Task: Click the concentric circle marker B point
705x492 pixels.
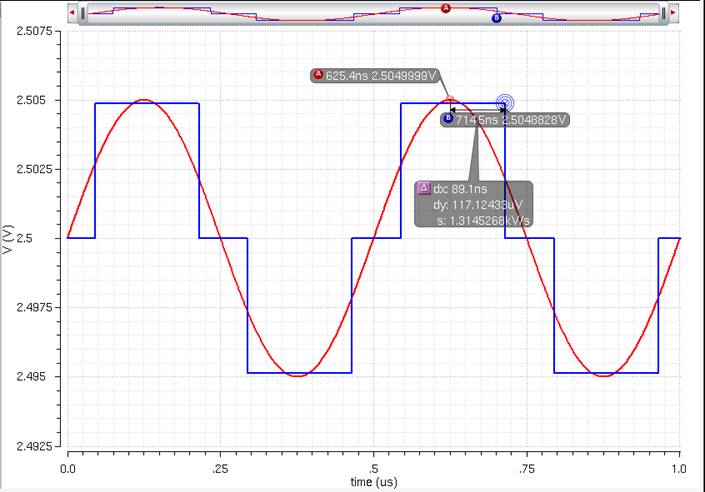Action: (505, 102)
